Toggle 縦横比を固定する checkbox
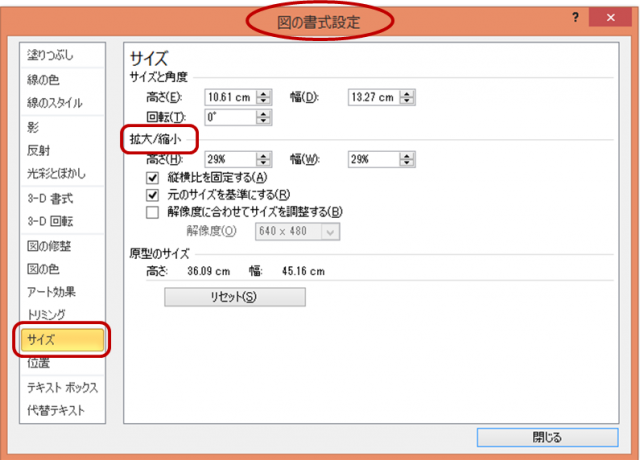640x460 pixels. (x=153, y=176)
